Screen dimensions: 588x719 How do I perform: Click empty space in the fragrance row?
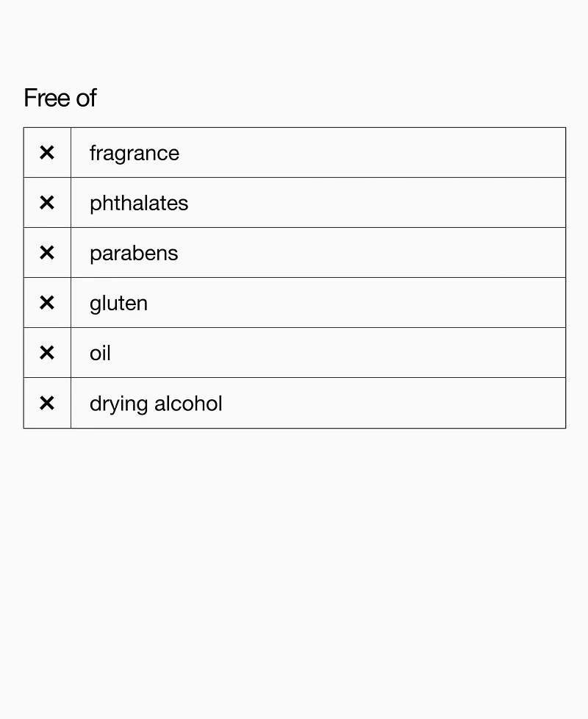(x=371, y=153)
